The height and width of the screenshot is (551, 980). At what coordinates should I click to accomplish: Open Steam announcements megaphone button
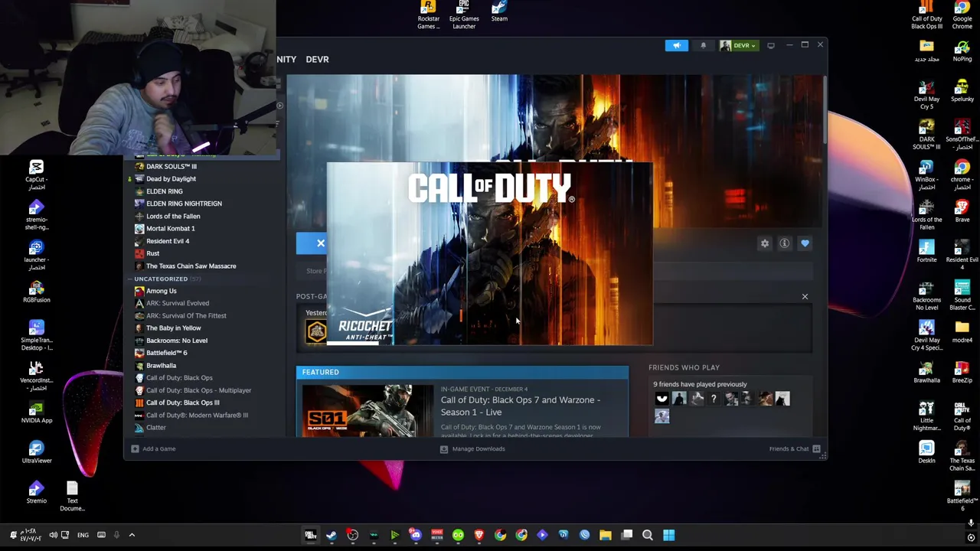677,45
